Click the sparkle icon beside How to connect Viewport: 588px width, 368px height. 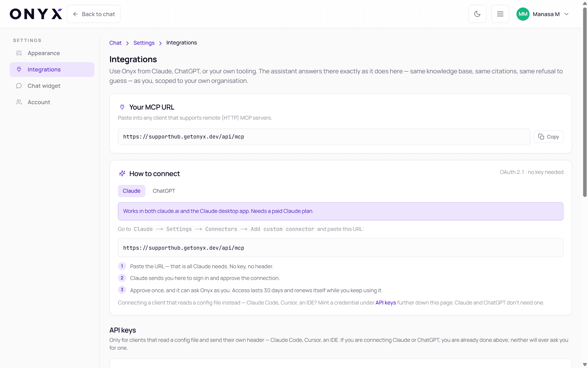click(122, 173)
